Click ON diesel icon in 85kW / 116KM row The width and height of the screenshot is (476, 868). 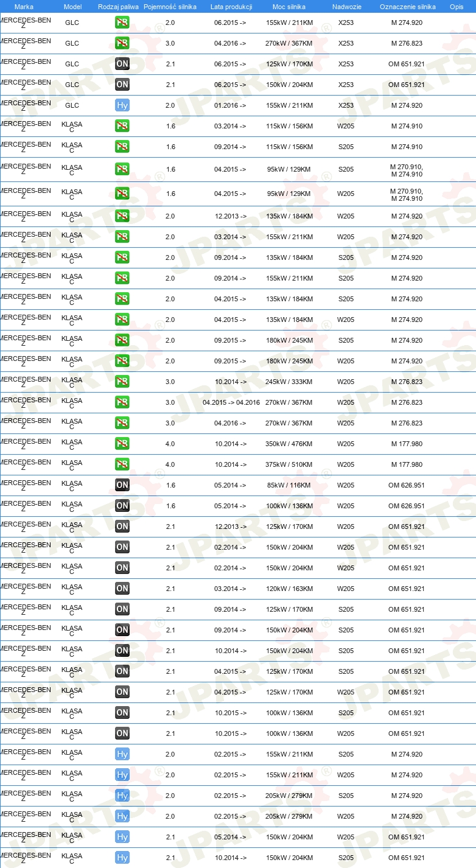(x=122, y=486)
